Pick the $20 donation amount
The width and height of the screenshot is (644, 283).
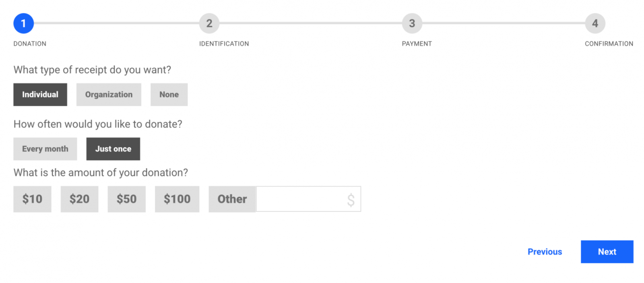pyautogui.click(x=79, y=199)
